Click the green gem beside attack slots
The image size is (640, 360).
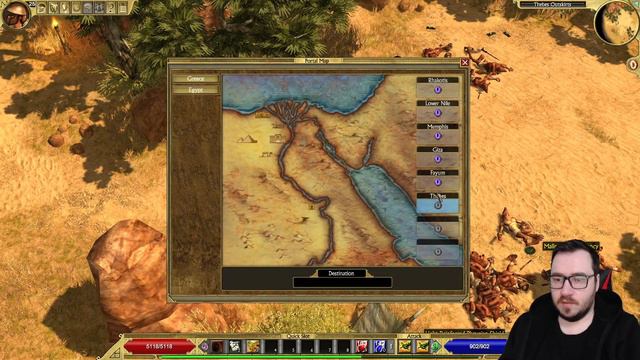click(436, 347)
